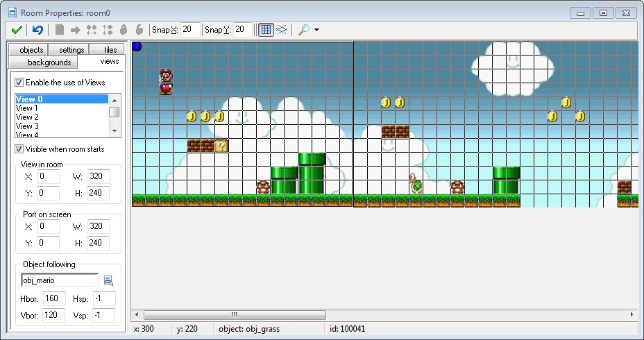This screenshot has height=340, width=644.
Task: Click the status bar 'id: 100041' text
Action: (x=347, y=329)
